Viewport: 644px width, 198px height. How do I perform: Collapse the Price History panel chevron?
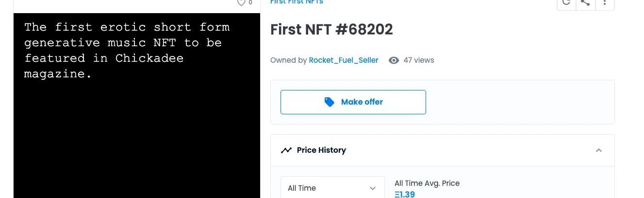tap(599, 150)
